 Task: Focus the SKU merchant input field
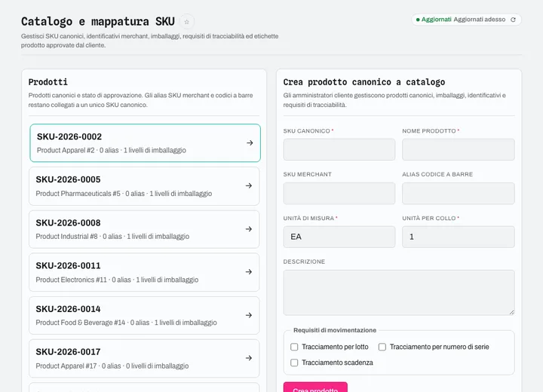coord(339,193)
